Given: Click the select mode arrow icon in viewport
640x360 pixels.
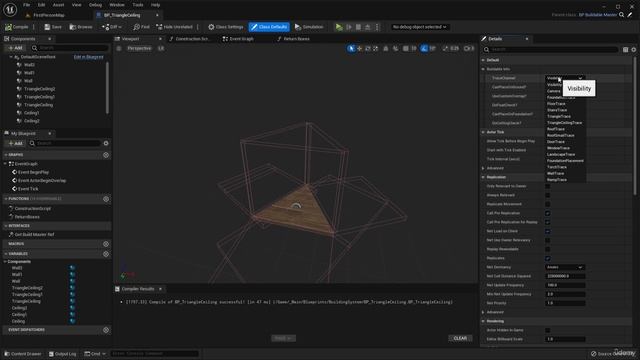Looking at the screenshot, I should click(x=351, y=49).
